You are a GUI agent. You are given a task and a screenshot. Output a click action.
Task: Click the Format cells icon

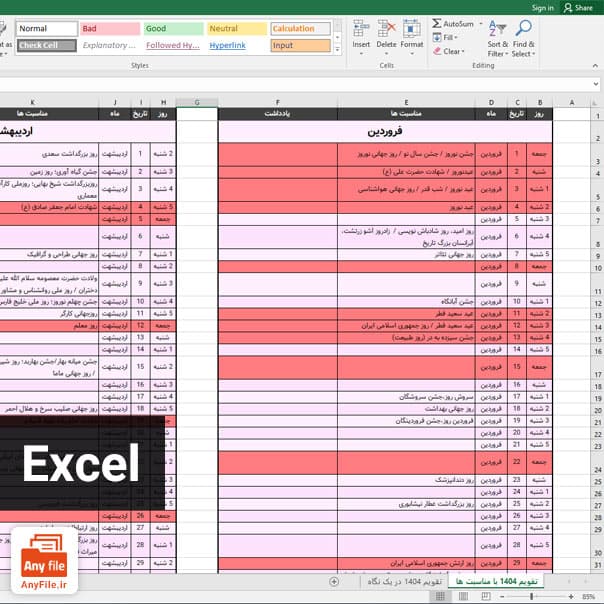(x=411, y=29)
